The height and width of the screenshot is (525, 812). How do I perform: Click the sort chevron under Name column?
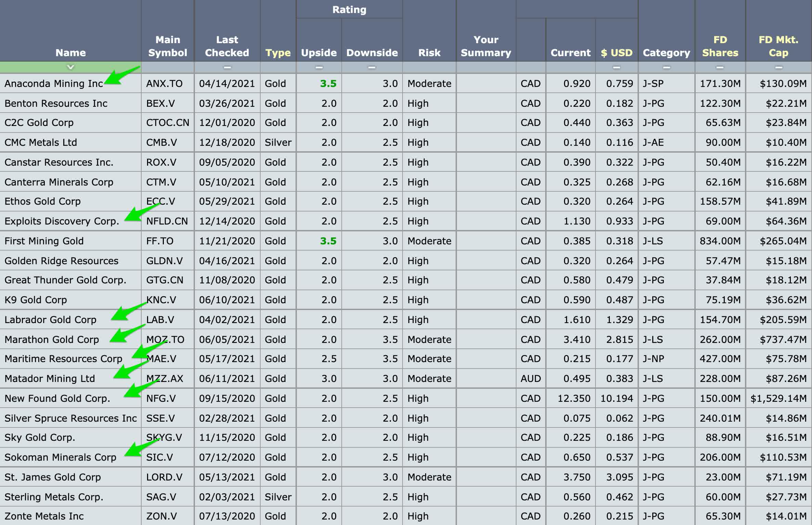(x=70, y=67)
